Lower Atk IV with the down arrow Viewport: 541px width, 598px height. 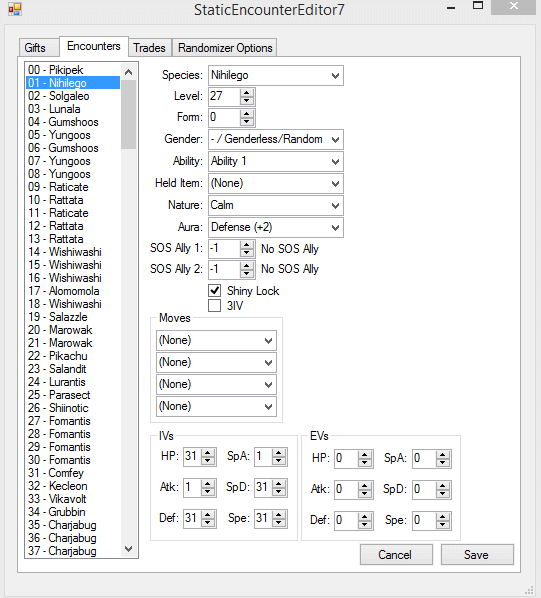coord(208,492)
